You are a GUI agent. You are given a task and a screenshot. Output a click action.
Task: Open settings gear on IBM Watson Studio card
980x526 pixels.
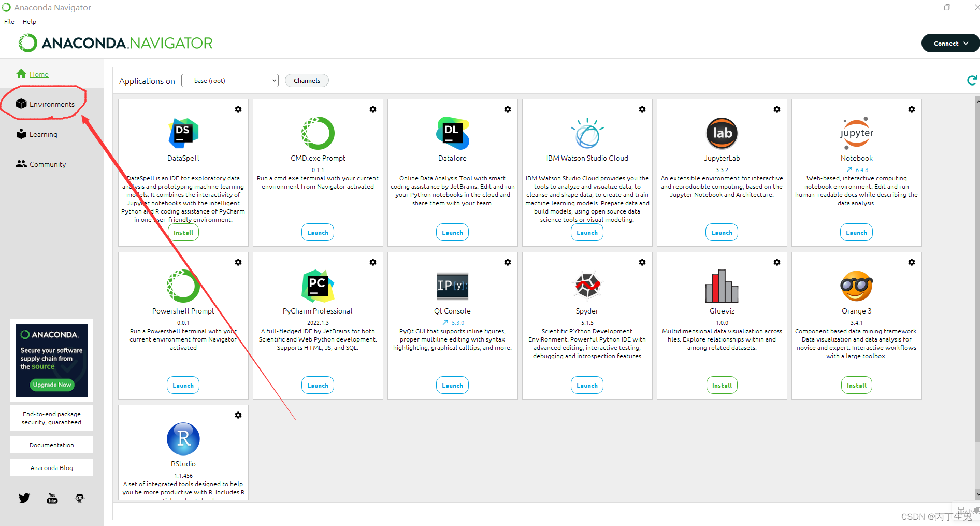click(642, 109)
